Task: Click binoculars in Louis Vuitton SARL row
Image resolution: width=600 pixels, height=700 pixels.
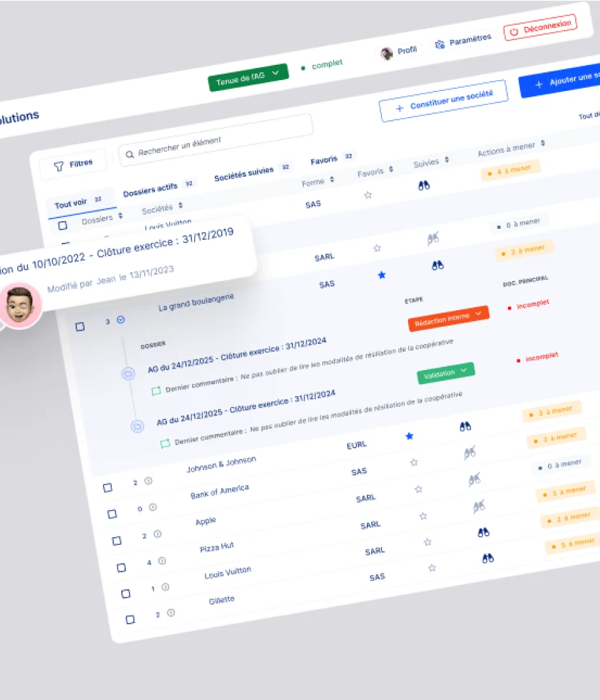Action: point(484,532)
